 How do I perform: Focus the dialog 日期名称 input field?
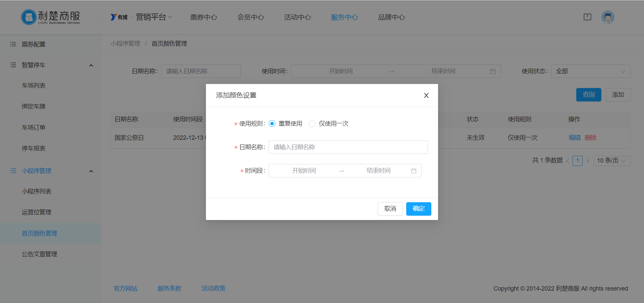(x=348, y=147)
